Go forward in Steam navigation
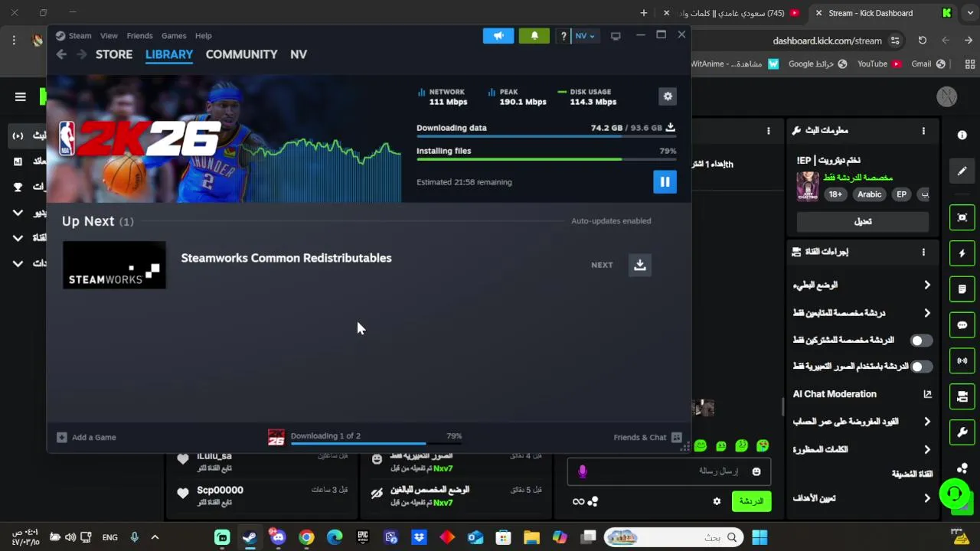This screenshot has height=551, width=980. coord(81,54)
